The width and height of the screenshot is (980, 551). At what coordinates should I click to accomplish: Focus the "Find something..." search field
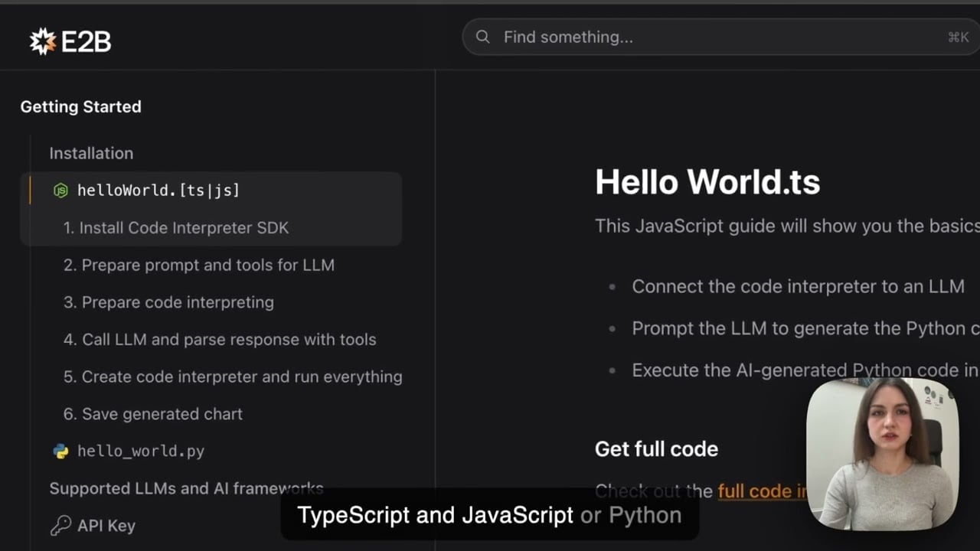[720, 37]
